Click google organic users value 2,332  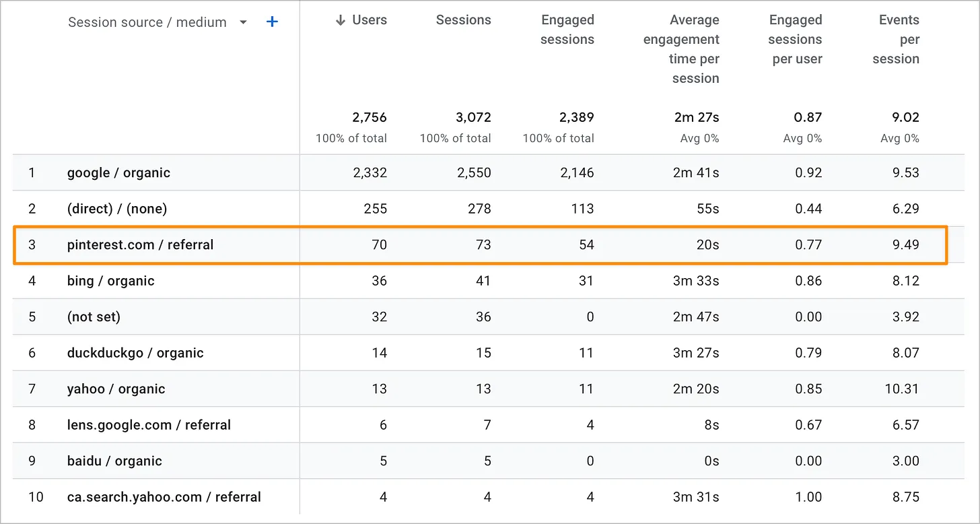tap(369, 173)
